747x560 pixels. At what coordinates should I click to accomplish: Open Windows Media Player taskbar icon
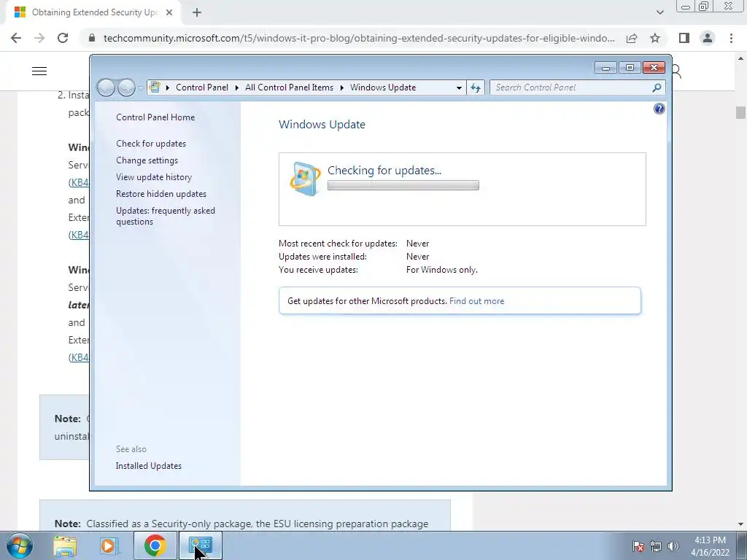point(109,545)
